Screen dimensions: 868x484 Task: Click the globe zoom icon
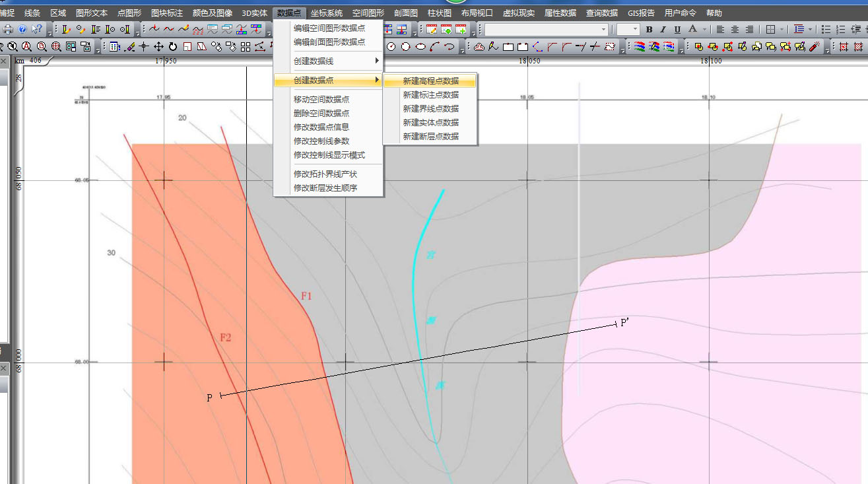coord(56,47)
